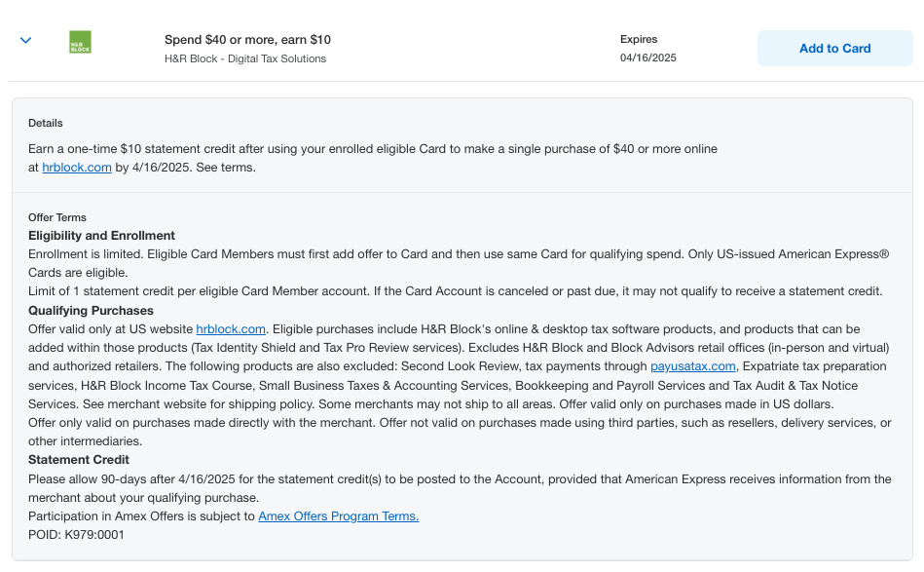Collapse the H&R Block offer chevron
The width and height of the screenshot is (924, 572).
coord(25,40)
